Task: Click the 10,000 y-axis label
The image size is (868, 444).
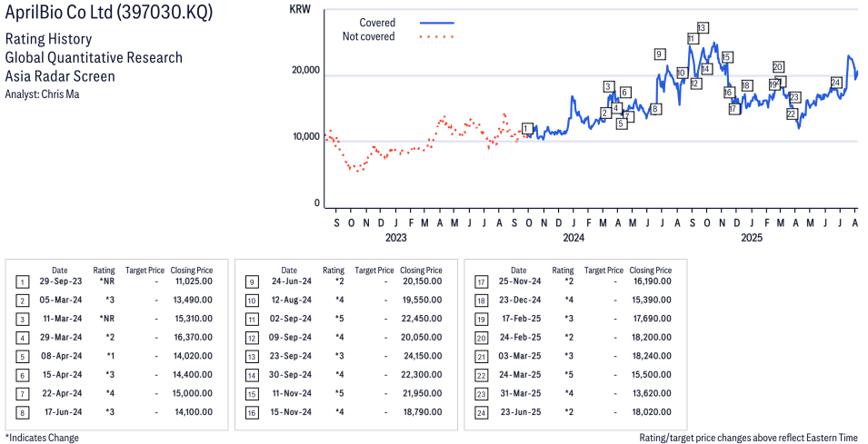Action: click(x=306, y=136)
